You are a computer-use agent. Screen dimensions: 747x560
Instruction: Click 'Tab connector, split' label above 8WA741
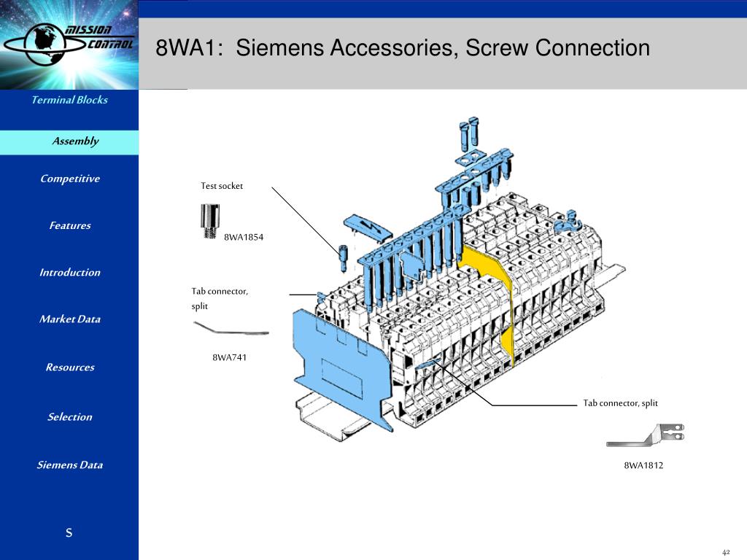[220, 298]
